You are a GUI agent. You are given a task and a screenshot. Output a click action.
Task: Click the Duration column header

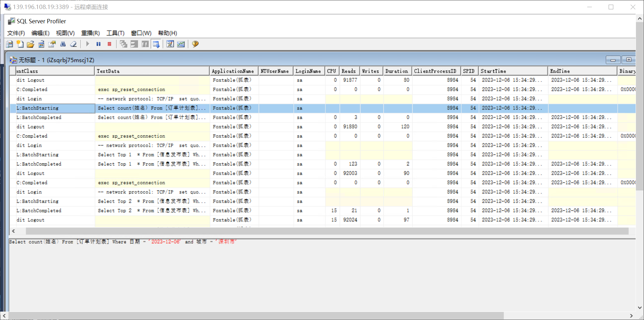[398, 71]
